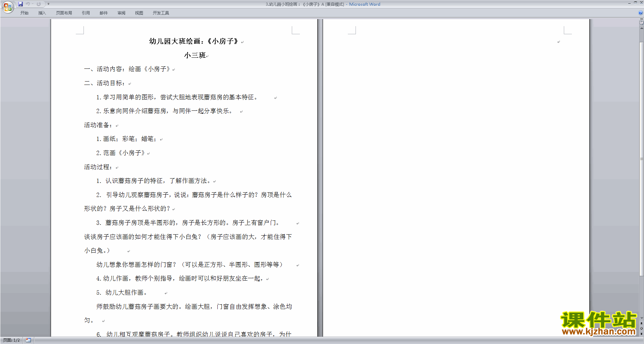Click vertical scrollbar down arrow

641,318
